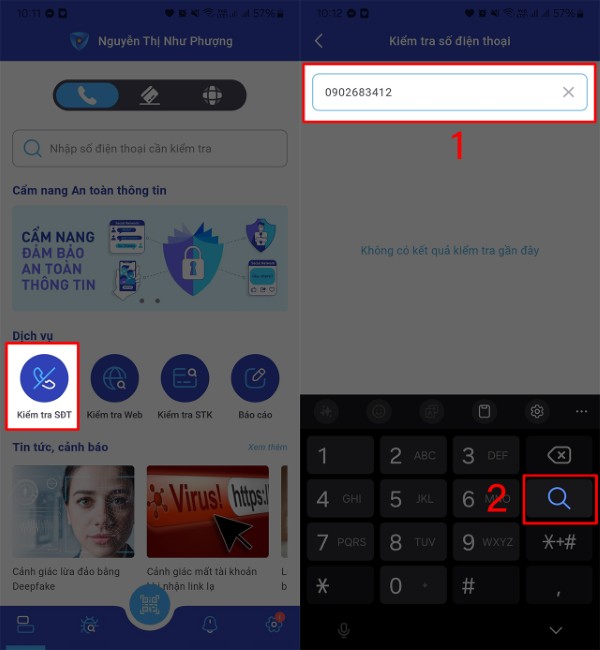
Task: Open the Xem thêm link
Action: click(x=267, y=447)
